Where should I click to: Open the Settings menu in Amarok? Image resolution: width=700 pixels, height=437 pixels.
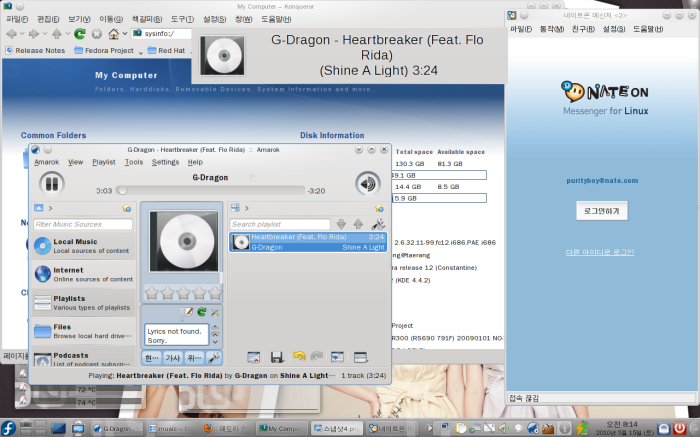pyautogui.click(x=165, y=162)
